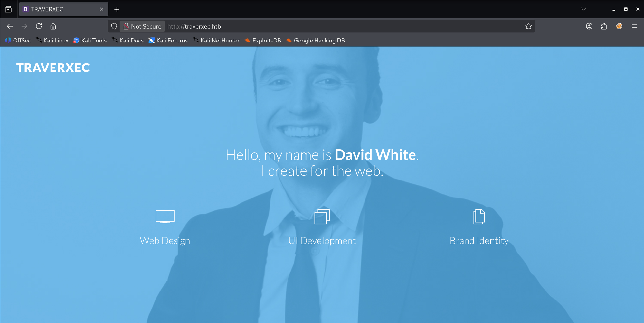Open the Not Secure site info
The image size is (644, 323).
[142, 26]
